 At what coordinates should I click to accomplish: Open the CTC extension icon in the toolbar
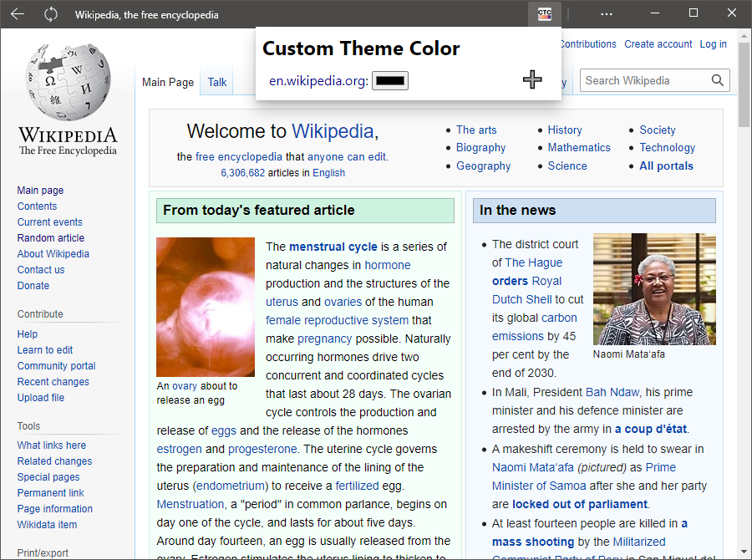click(543, 13)
